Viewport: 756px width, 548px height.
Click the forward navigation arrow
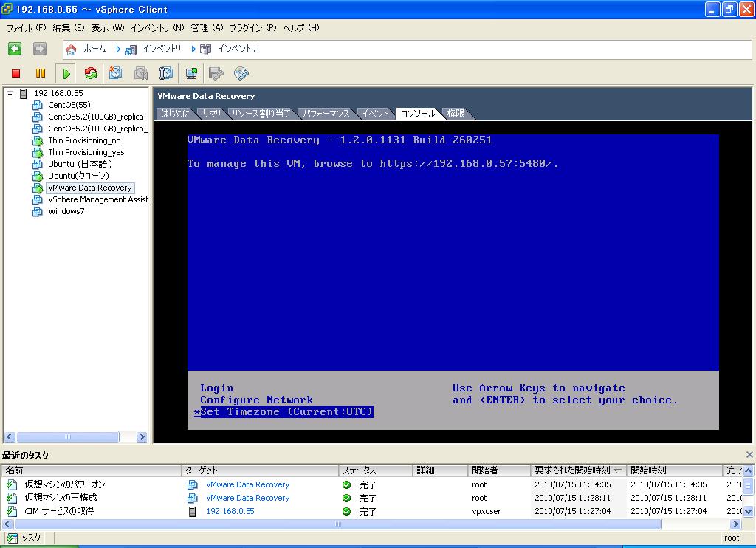click(x=40, y=49)
